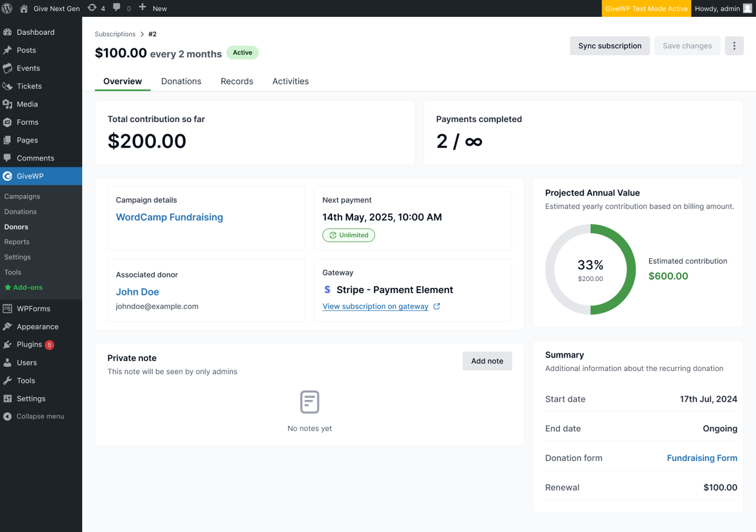Click the Tickets icon in the admin menu
The width and height of the screenshot is (756, 532).
click(9, 86)
